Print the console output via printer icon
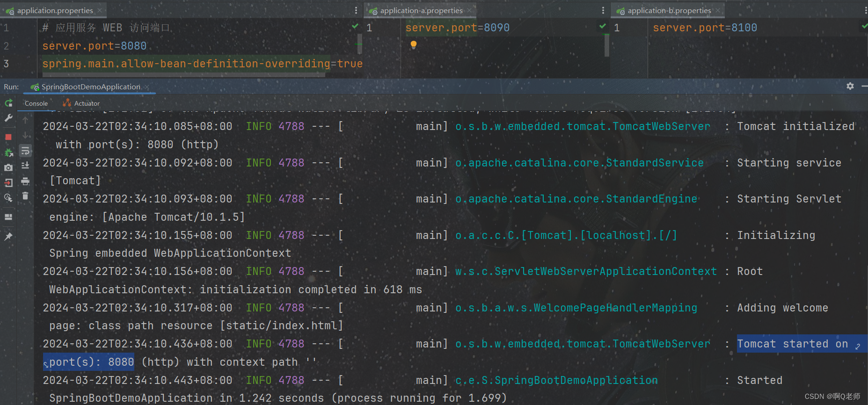This screenshot has width=868, height=405. pyautogui.click(x=25, y=181)
